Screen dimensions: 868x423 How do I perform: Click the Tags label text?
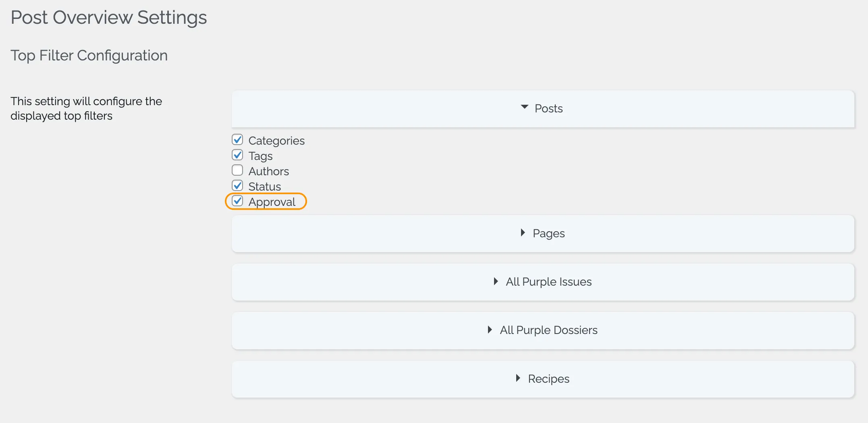(260, 156)
